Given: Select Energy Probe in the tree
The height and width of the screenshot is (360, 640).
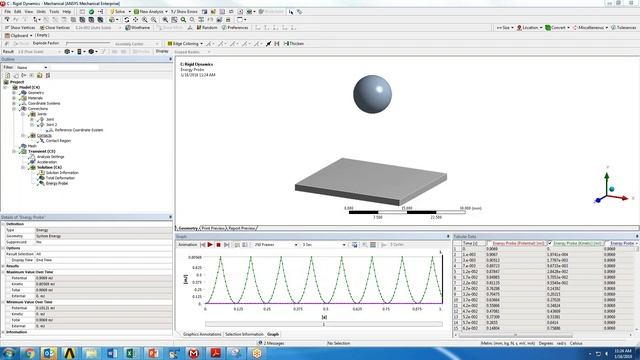Looking at the screenshot, I should (57, 183).
